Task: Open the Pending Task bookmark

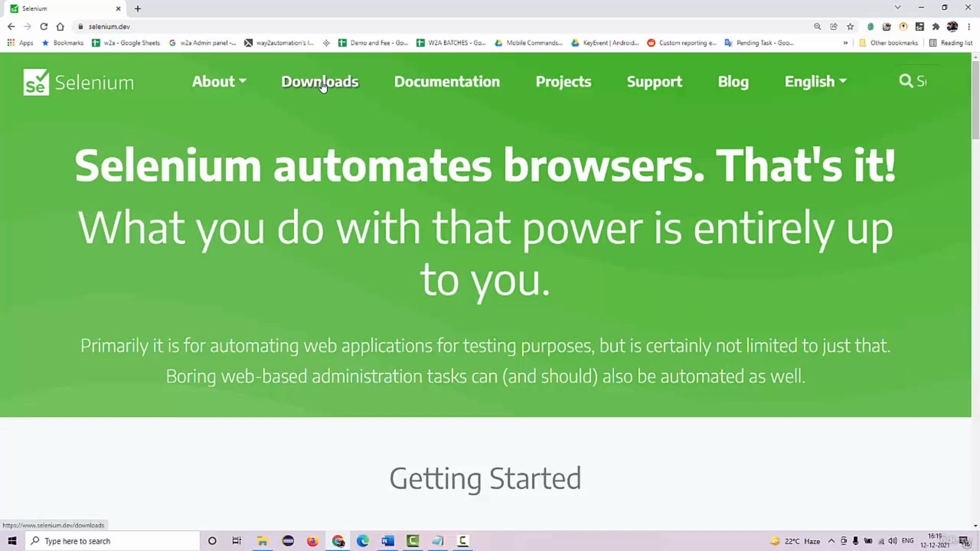Action: (x=759, y=43)
